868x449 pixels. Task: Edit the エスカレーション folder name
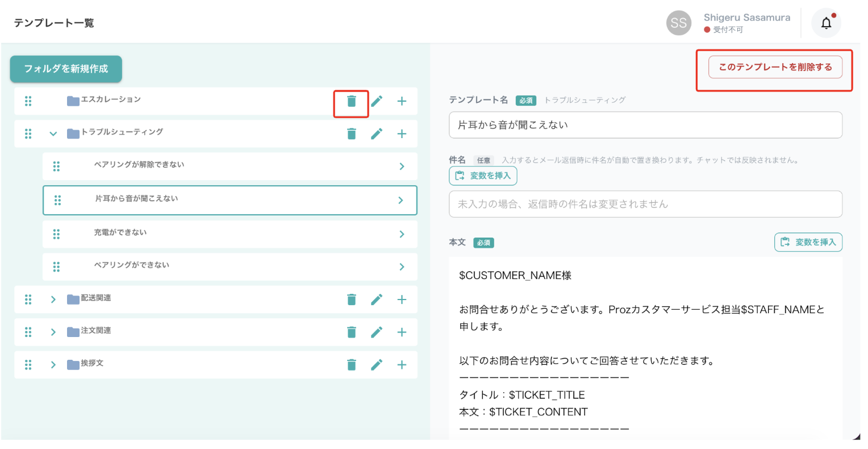tap(377, 101)
